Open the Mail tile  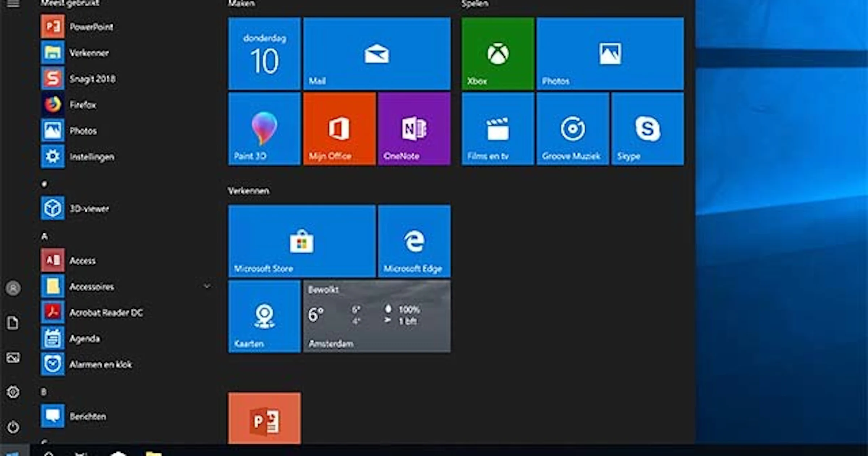pyautogui.click(x=377, y=54)
